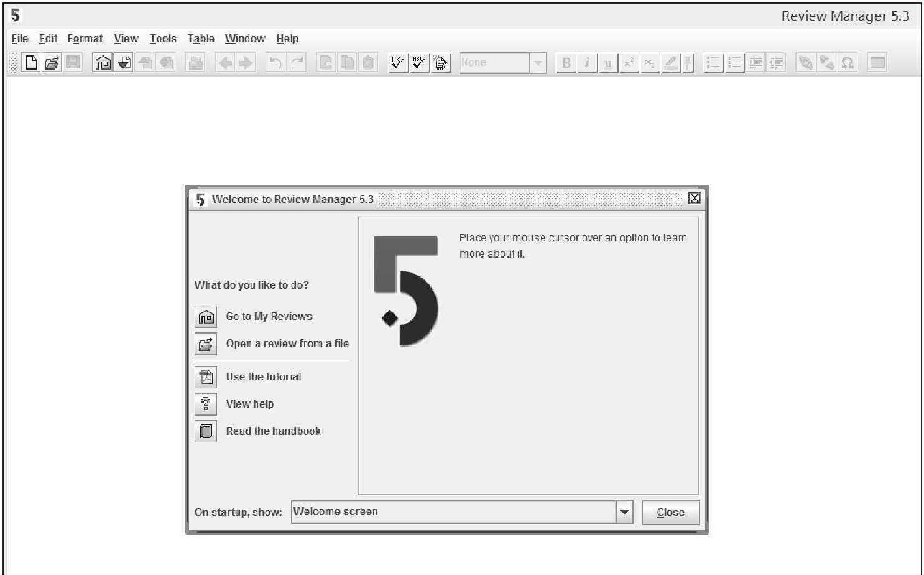The width and height of the screenshot is (924, 575).
Task: Open the File menu
Action: [20, 39]
